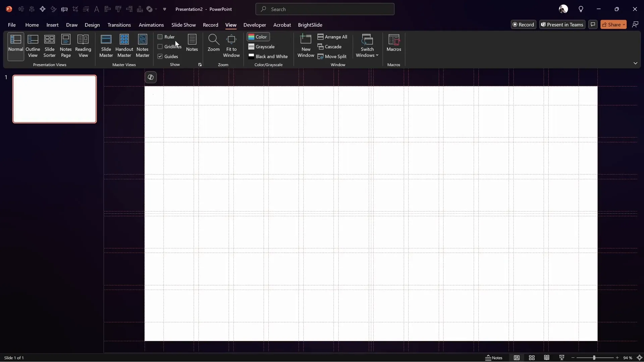The height and width of the screenshot is (362, 644).
Task: Open the Handout Master view
Action: [124, 45]
